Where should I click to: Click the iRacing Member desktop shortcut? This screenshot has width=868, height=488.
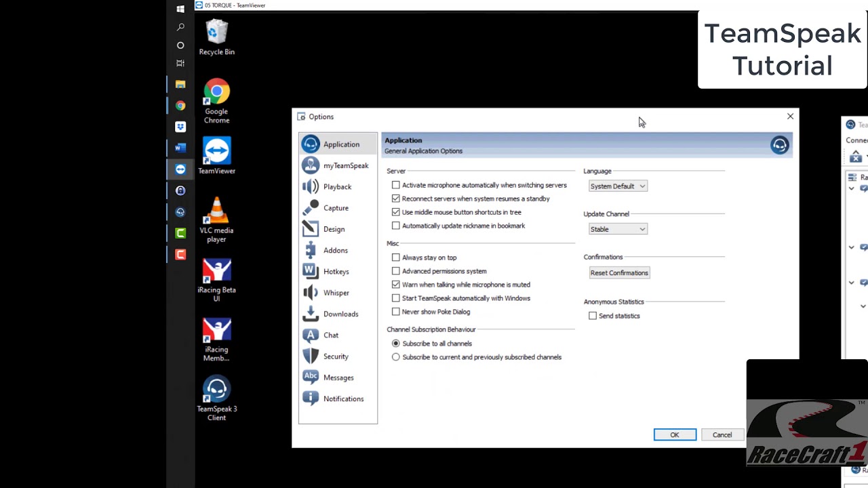click(217, 340)
